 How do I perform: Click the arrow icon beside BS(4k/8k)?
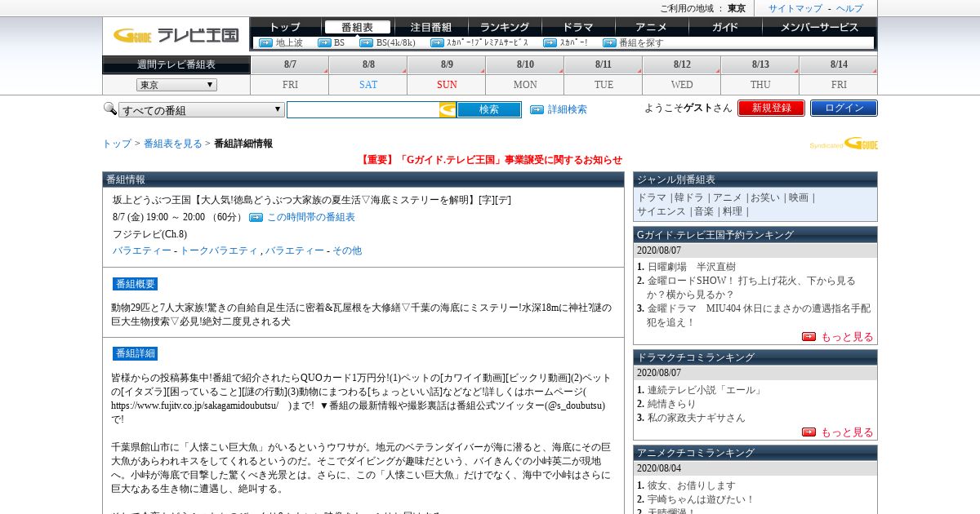pos(367,43)
